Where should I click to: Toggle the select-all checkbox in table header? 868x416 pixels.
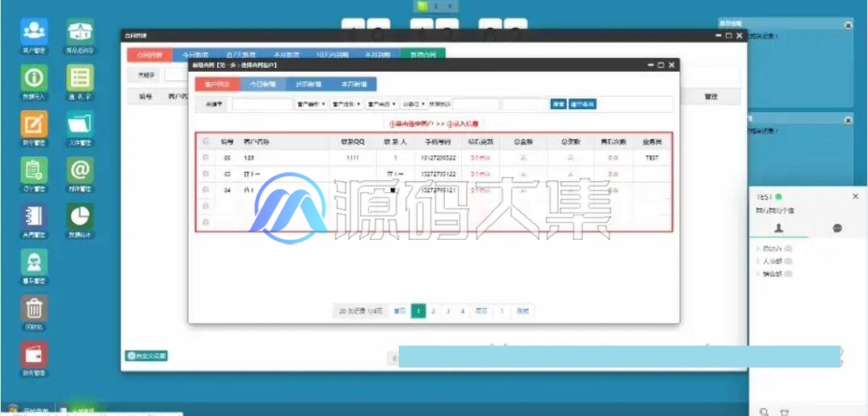pos(206,141)
